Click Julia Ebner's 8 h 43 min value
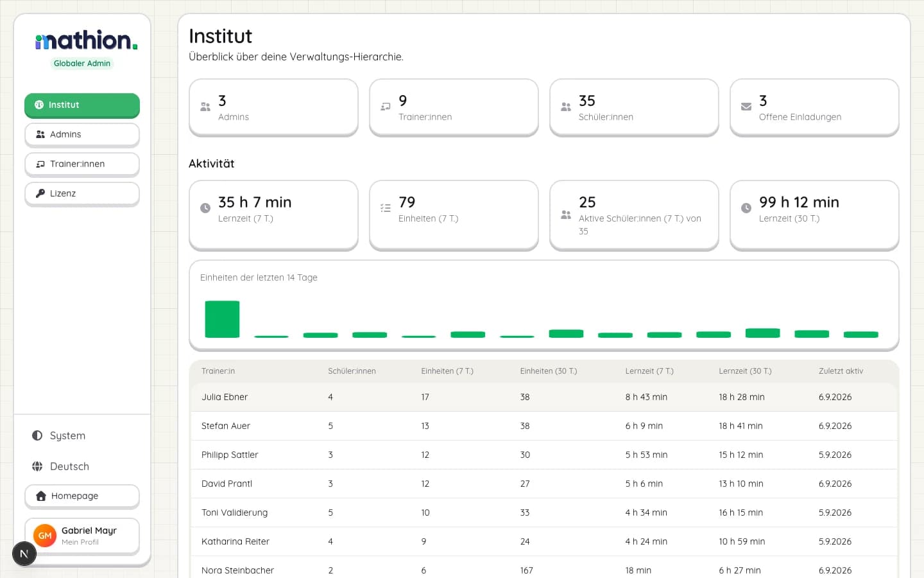Screen dimensions: 924x578 coord(646,397)
